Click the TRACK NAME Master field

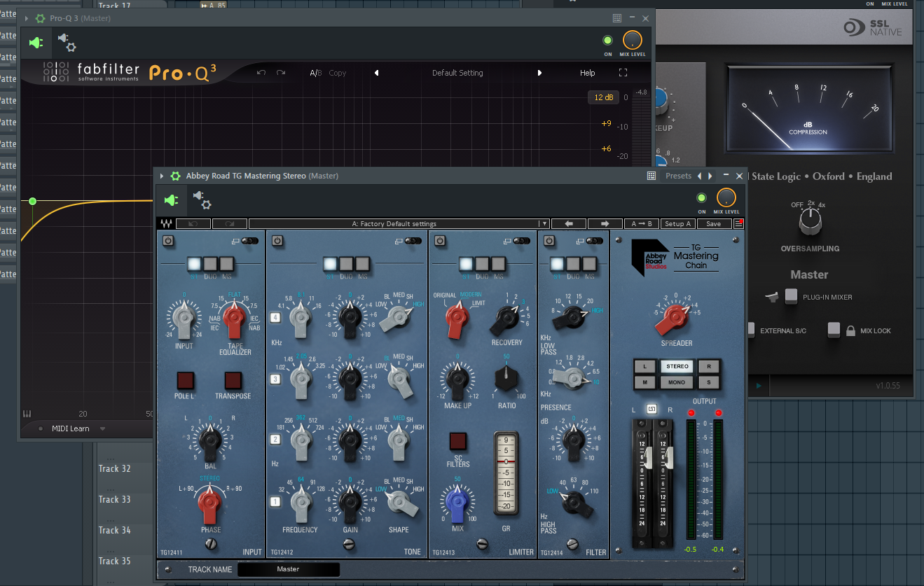289,569
